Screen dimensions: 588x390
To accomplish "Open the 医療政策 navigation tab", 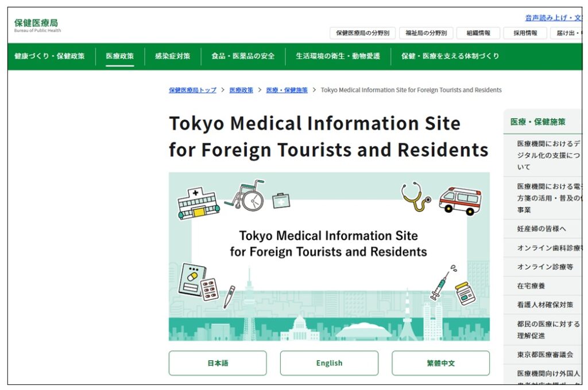I will click(x=119, y=56).
